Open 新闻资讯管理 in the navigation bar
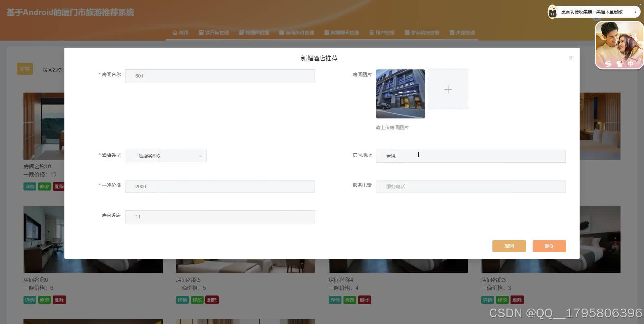Image resolution: width=644 pixels, height=324 pixels. pos(297,33)
